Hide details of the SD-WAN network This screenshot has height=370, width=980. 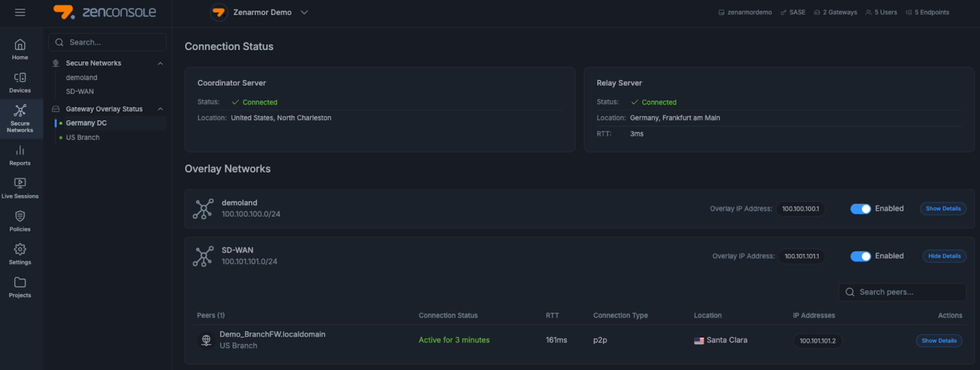pos(944,257)
